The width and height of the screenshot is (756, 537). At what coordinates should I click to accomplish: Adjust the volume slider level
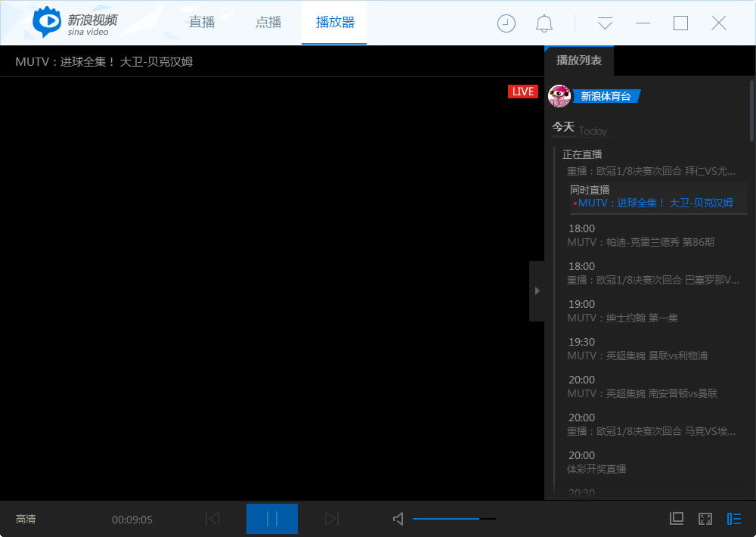[454, 519]
